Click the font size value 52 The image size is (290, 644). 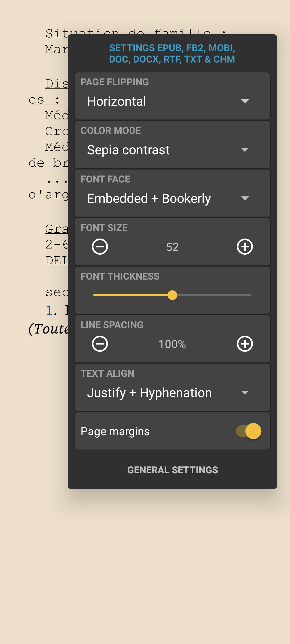(172, 247)
